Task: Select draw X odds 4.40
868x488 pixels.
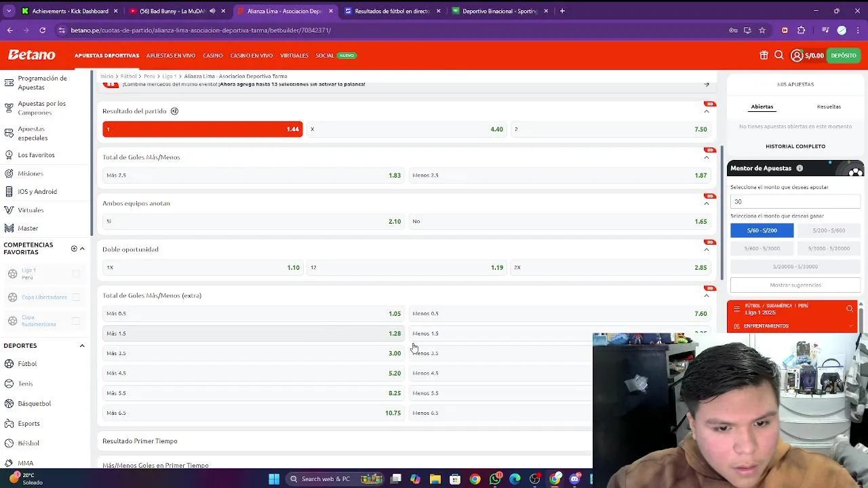Action: point(407,129)
